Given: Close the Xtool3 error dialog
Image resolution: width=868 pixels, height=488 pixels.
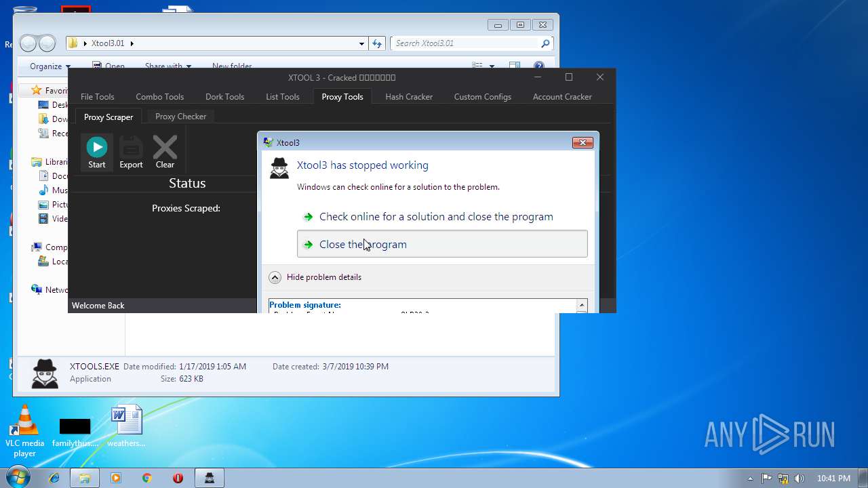Looking at the screenshot, I should [x=583, y=142].
